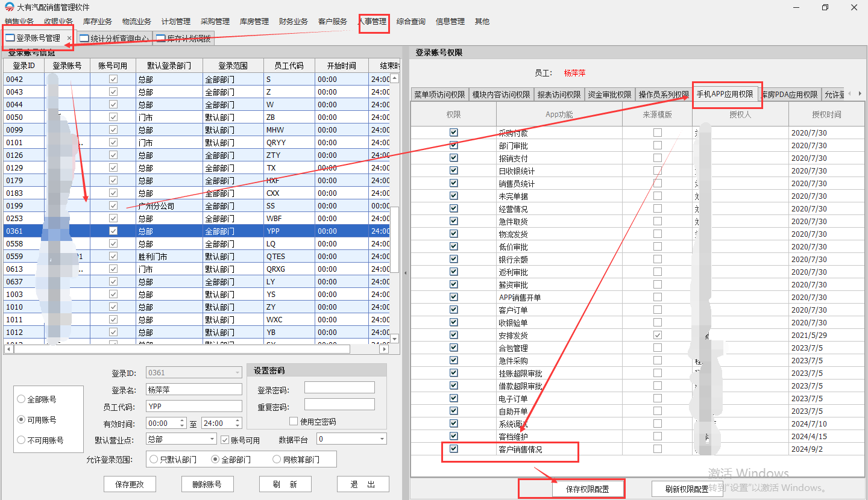The image size is (868, 500).
Task: Click account table scroll-left arrow
Action: click(8, 349)
